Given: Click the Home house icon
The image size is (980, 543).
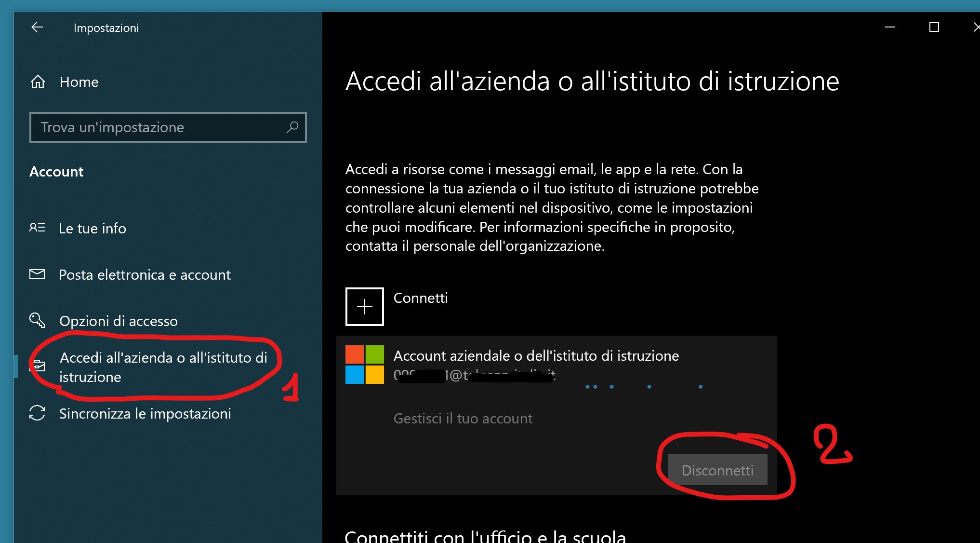Looking at the screenshot, I should click(x=38, y=82).
